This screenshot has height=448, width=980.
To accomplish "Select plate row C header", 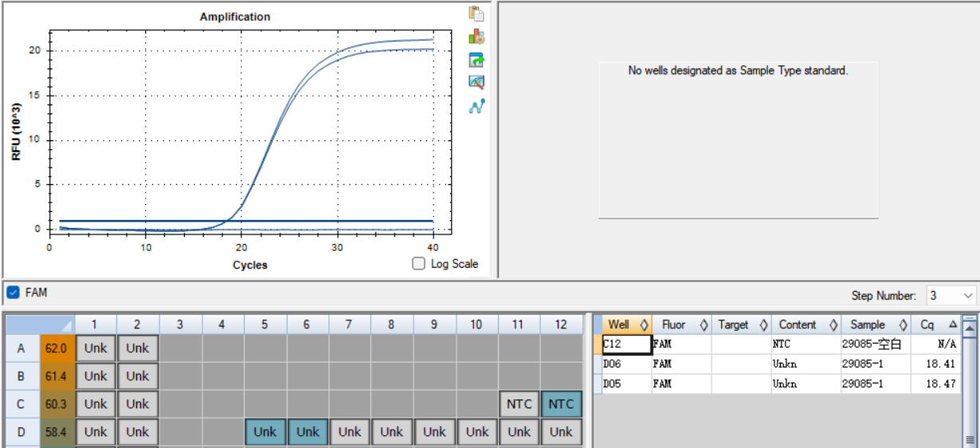I will point(22,404).
